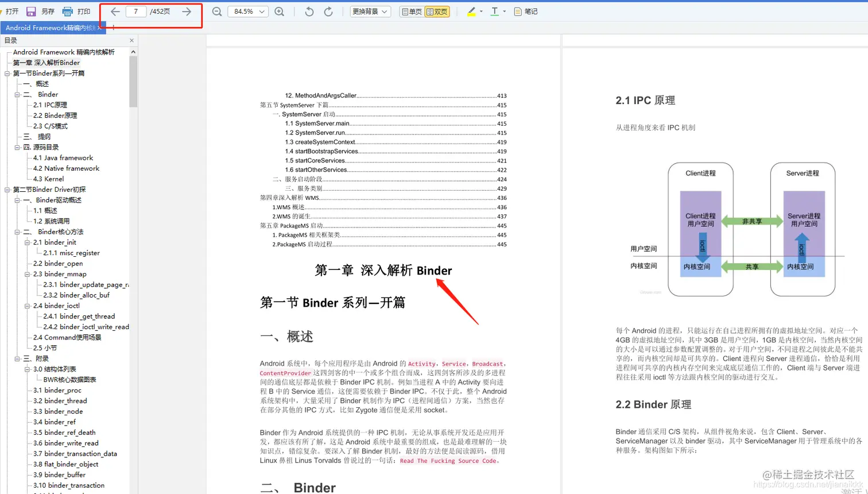Select 2.2 Binder原理 outline entry
Screen dimensions: 868x494
(x=55, y=115)
